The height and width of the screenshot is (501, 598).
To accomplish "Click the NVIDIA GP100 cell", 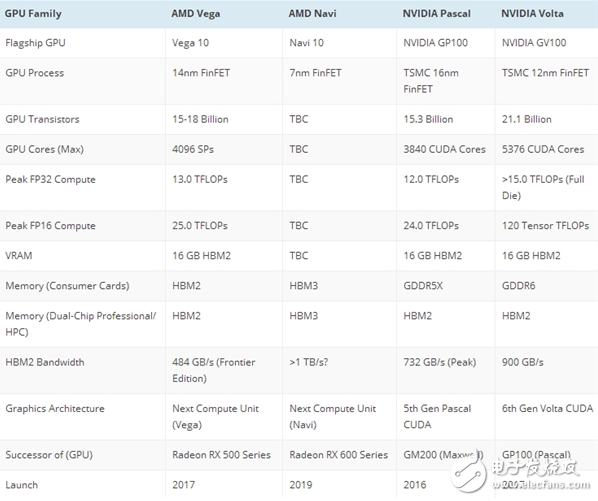I will 436,43.
